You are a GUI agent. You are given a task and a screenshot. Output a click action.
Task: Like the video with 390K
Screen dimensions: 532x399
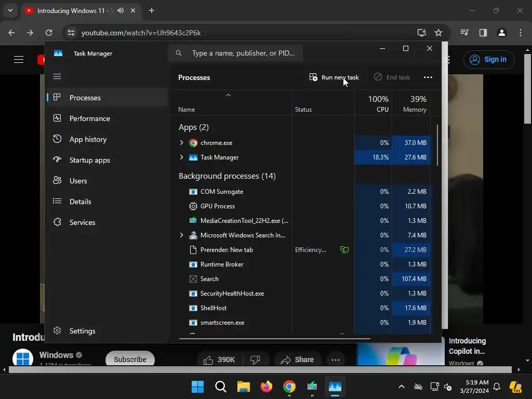click(219, 360)
